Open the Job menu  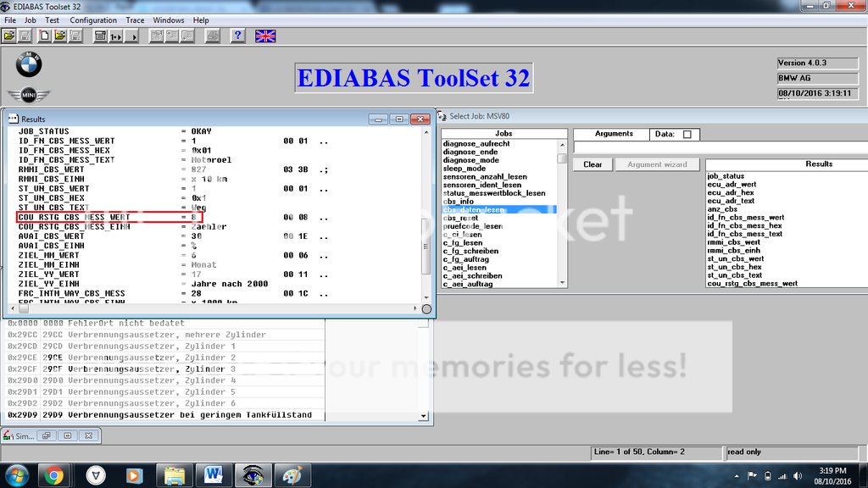[x=30, y=20]
